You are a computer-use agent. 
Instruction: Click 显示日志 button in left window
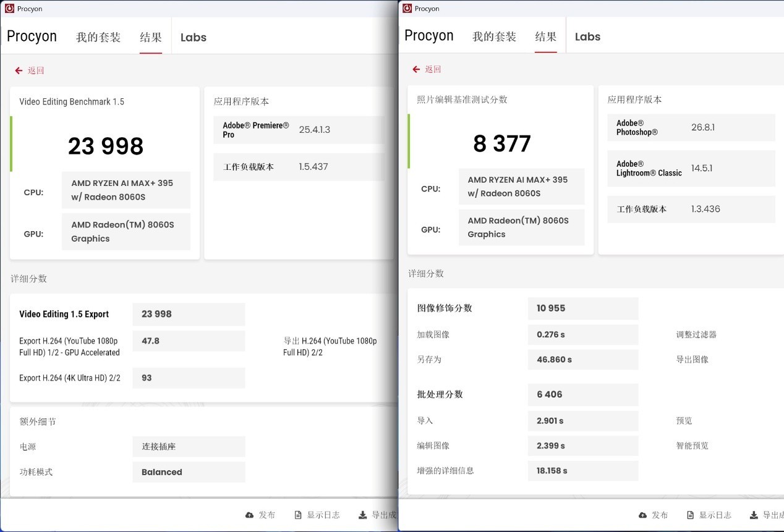[323, 515]
